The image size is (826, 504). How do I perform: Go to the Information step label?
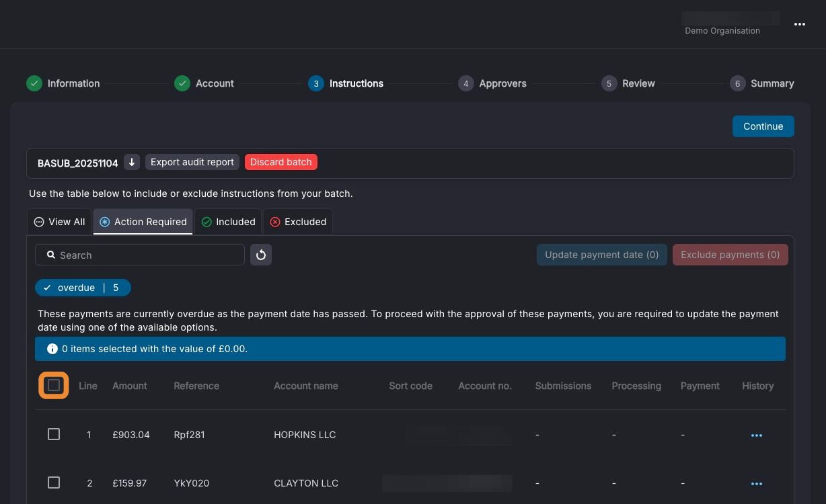click(73, 83)
